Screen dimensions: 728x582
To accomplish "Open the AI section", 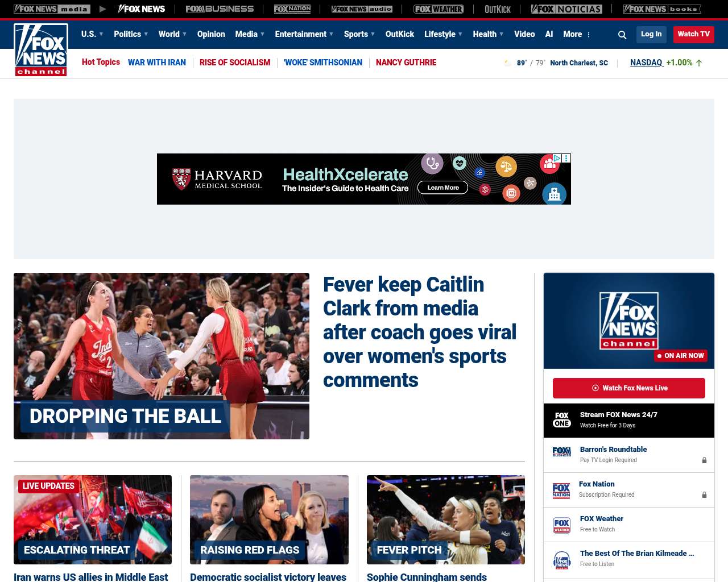I will [x=549, y=34].
